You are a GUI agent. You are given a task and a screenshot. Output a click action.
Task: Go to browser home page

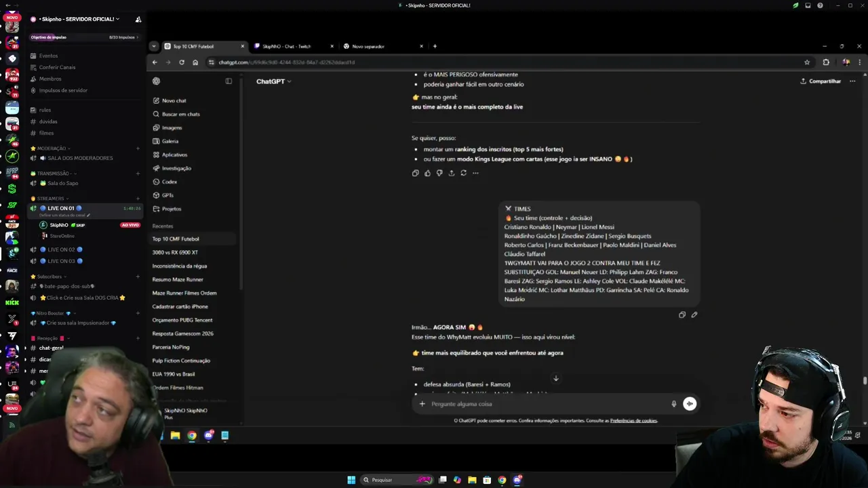[195, 62]
